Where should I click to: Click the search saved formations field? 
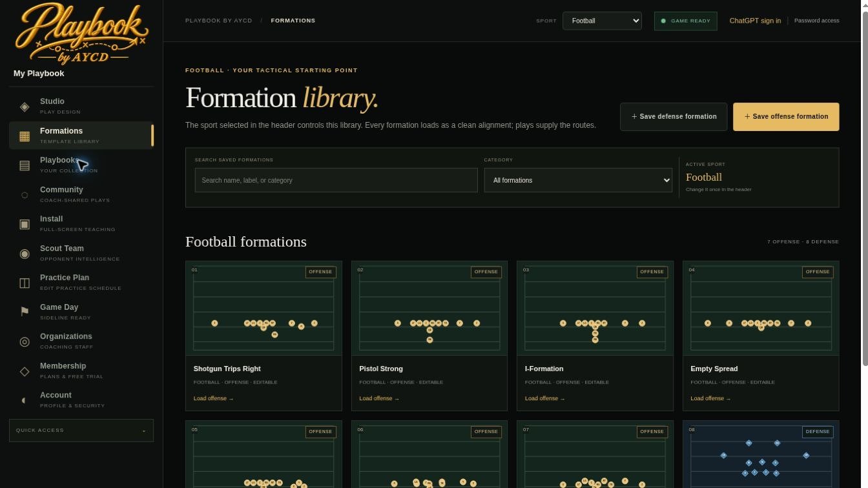coord(336,180)
